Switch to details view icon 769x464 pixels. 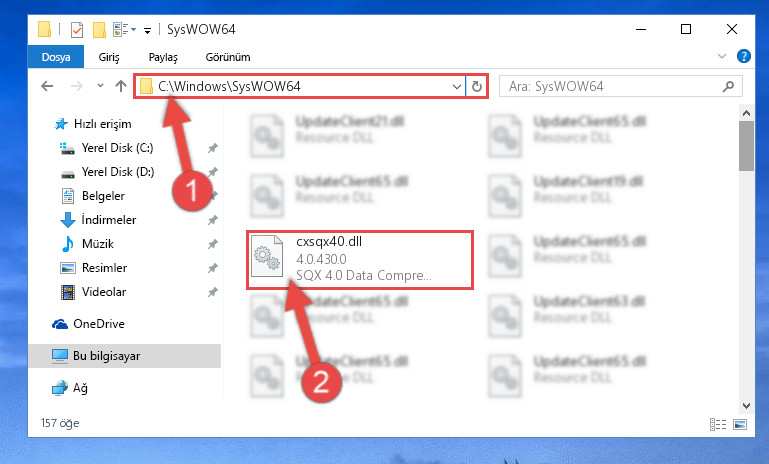(x=718, y=424)
